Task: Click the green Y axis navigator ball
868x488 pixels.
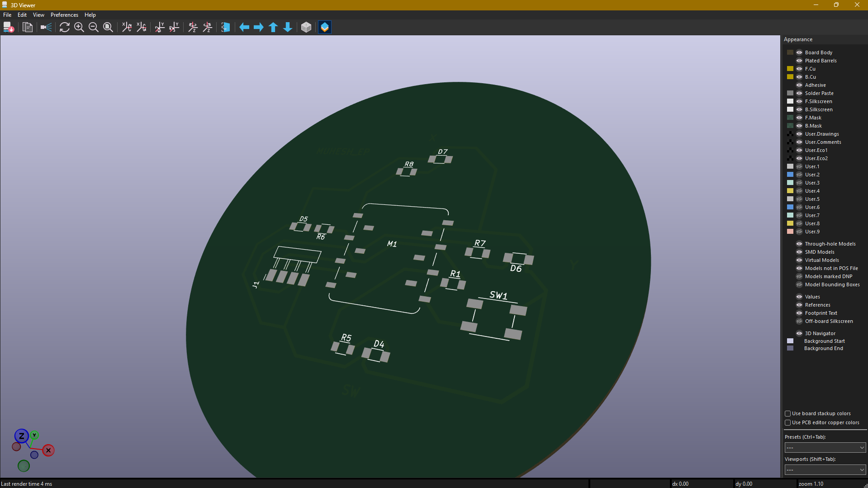Action: click(x=34, y=435)
